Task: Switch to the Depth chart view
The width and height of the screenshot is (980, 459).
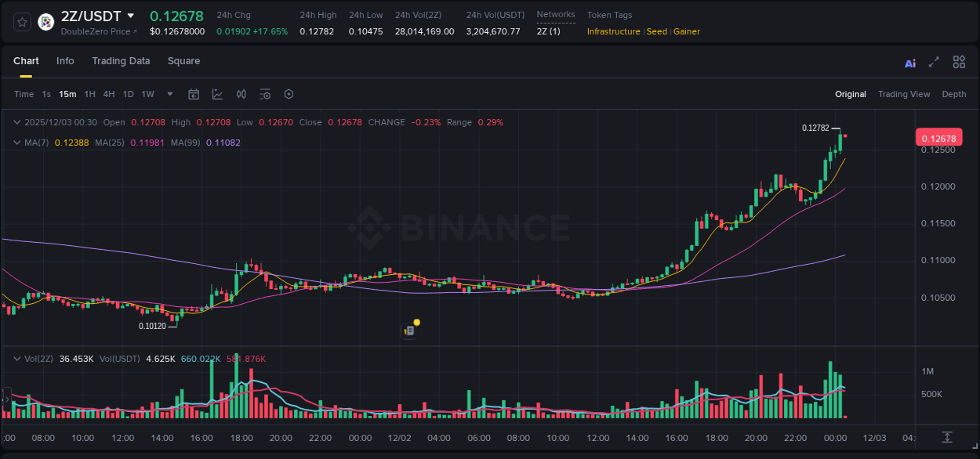Action: (954, 94)
